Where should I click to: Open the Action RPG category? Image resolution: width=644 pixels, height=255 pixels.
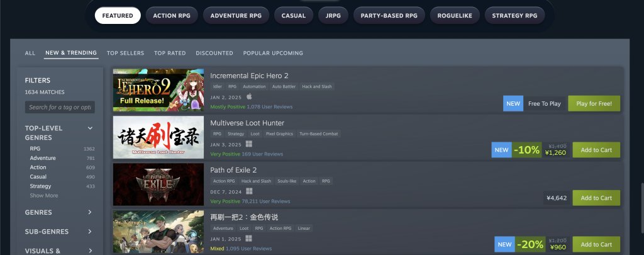pos(172,16)
